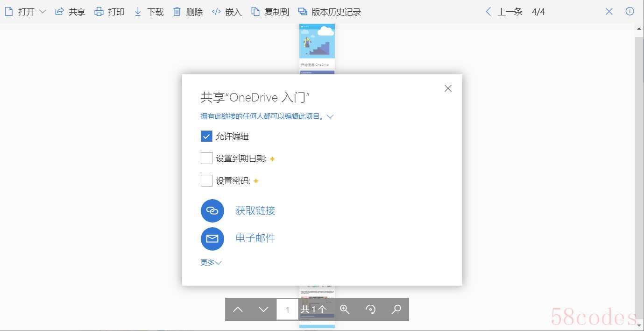Close the share dialog

coord(448,88)
